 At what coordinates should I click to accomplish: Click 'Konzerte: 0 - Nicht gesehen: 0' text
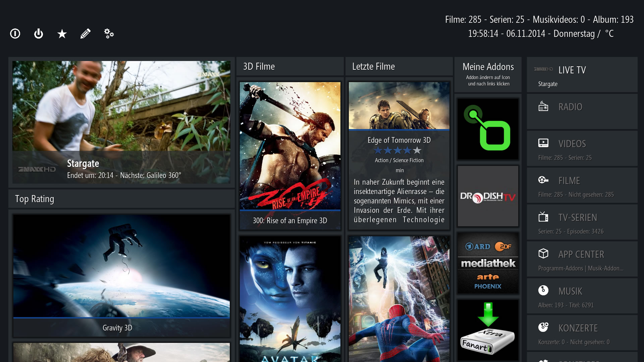(x=574, y=342)
